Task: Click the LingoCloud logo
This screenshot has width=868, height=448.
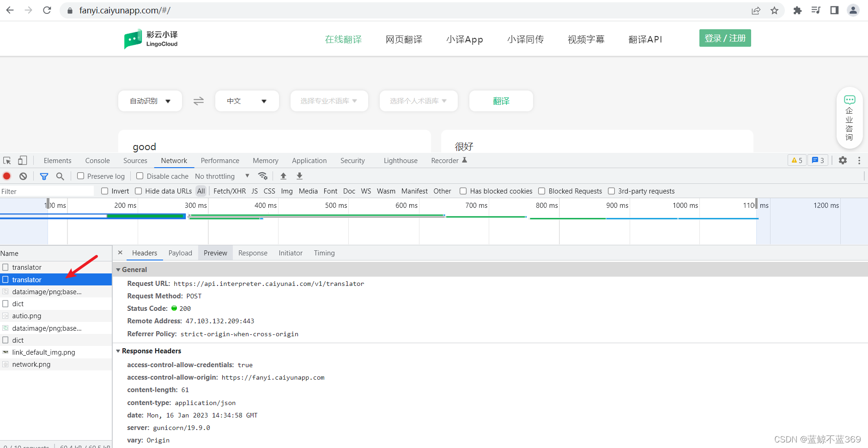Action: pos(151,39)
